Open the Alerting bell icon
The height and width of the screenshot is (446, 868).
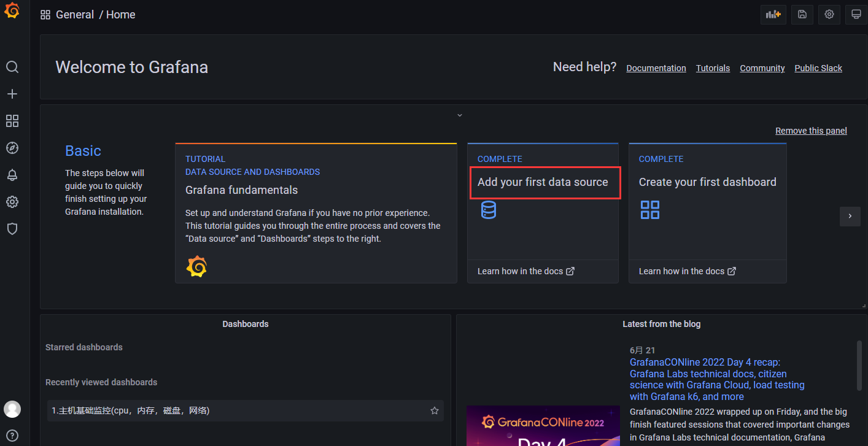click(x=12, y=175)
